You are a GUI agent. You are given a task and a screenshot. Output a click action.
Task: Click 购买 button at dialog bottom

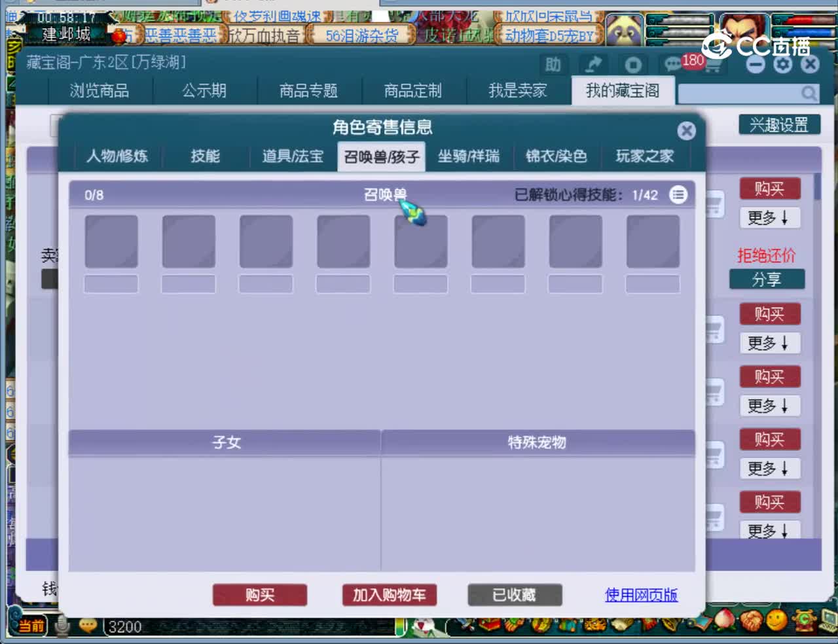(x=260, y=595)
